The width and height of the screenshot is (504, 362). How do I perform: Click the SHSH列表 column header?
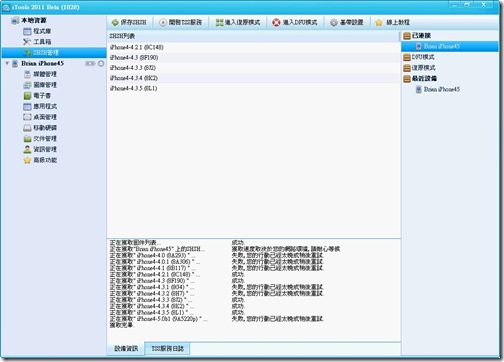coord(254,36)
